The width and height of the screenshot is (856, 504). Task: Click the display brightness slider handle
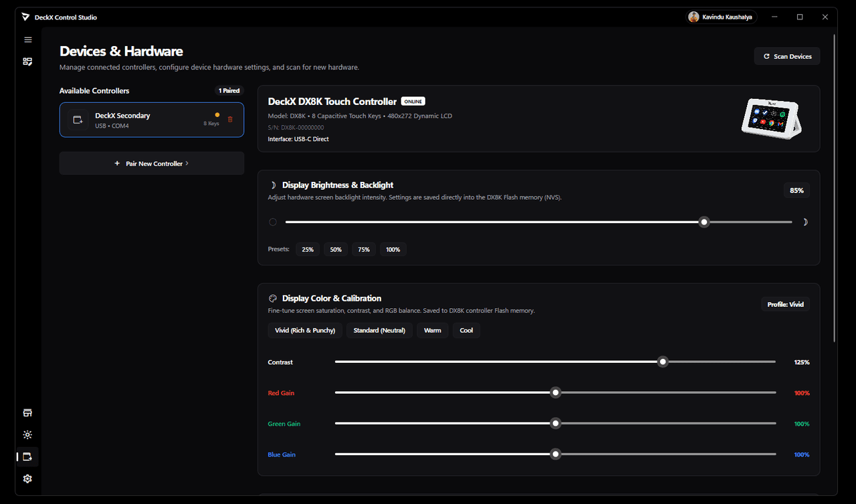pyautogui.click(x=704, y=222)
